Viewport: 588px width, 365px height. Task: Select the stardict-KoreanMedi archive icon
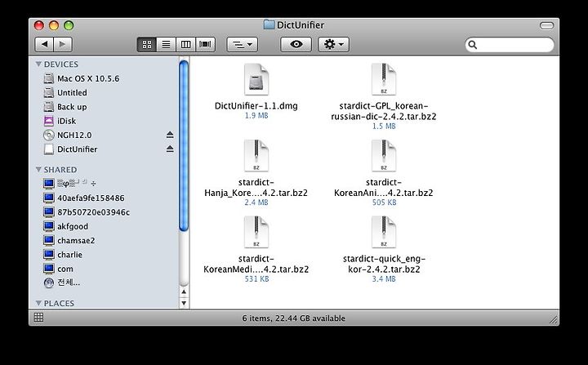[x=256, y=232]
